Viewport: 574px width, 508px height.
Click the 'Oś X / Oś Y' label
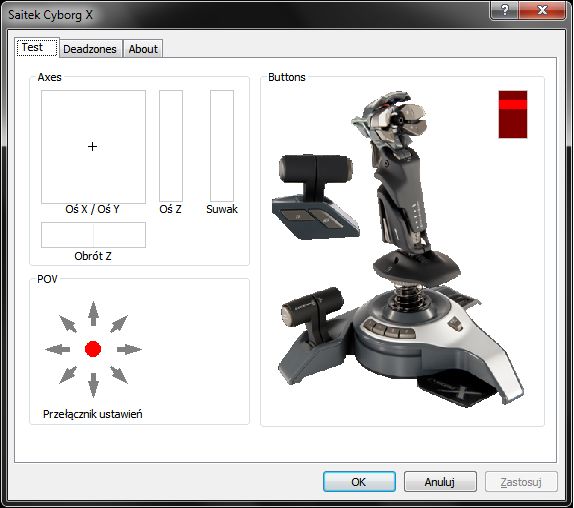(x=92, y=209)
